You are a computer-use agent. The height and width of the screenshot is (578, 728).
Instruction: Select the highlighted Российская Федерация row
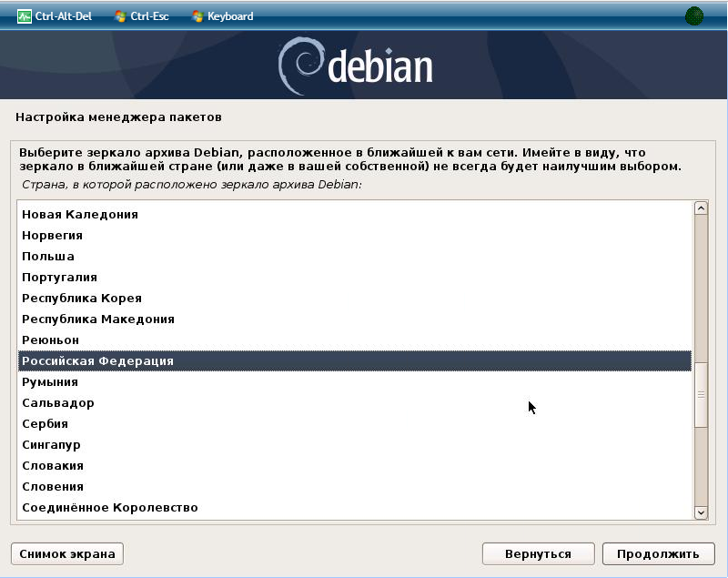coord(355,360)
